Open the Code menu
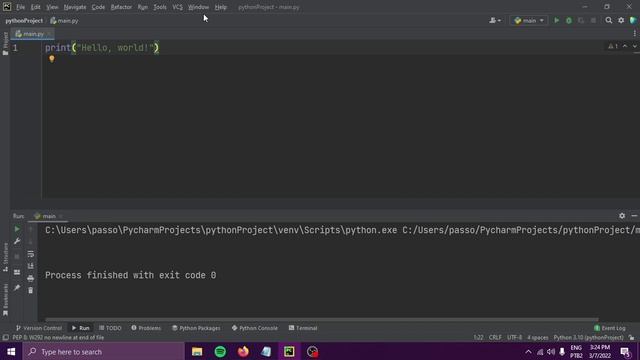The height and width of the screenshot is (360, 640). coord(98,7)
